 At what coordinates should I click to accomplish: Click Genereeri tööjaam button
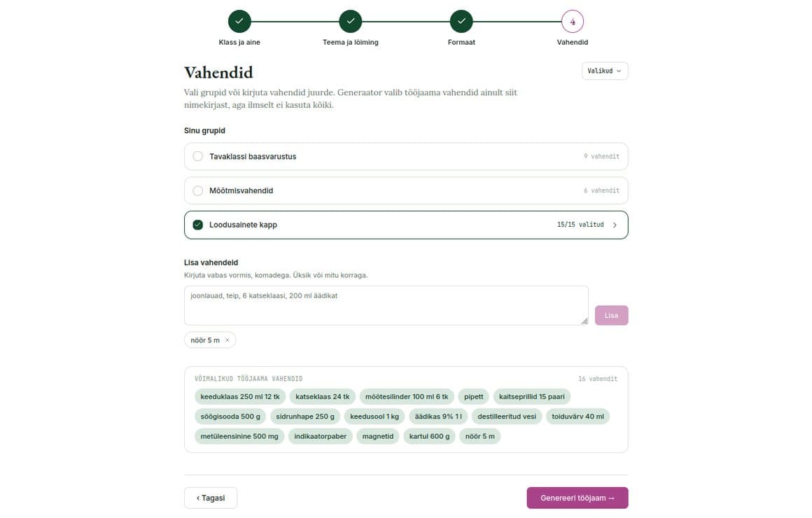pos(577,498)
